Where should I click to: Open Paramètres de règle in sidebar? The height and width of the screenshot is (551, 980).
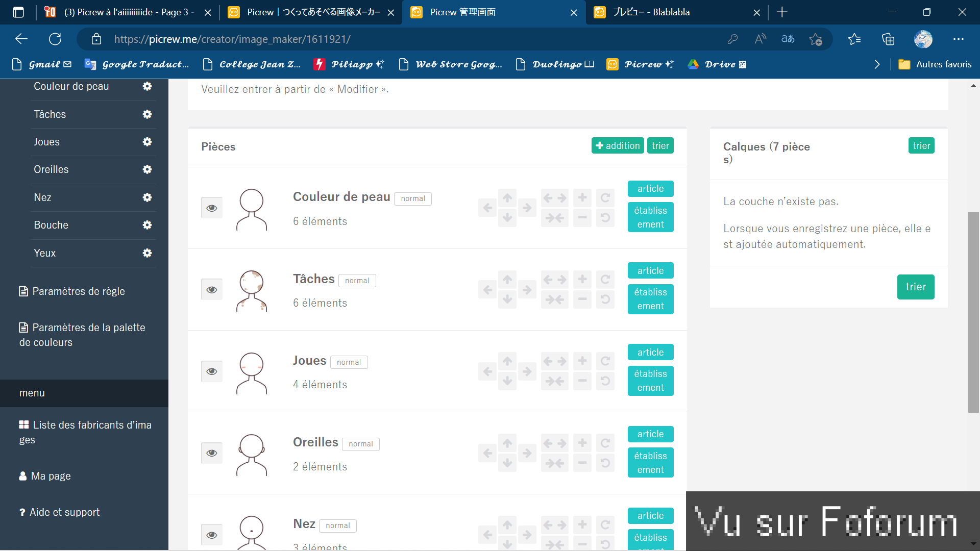point(78,291)
